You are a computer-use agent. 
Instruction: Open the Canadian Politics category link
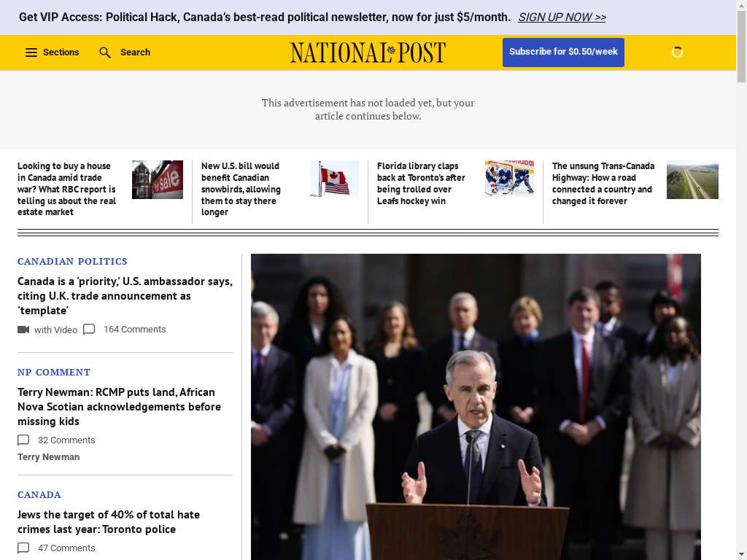pyautogui.click(x=72, y=261)
